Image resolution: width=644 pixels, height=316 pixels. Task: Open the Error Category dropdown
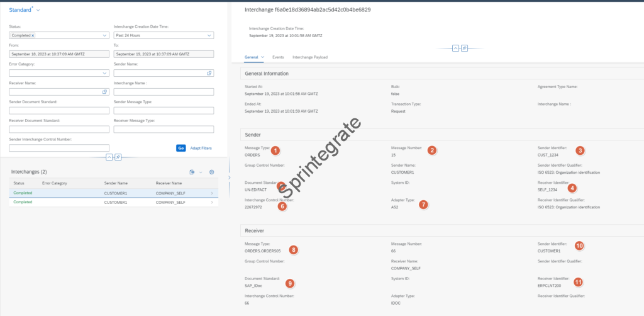[105, 73]
